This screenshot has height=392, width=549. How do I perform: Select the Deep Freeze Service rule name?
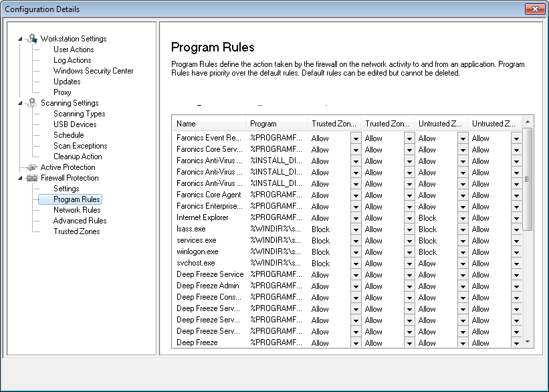[210, 274]
